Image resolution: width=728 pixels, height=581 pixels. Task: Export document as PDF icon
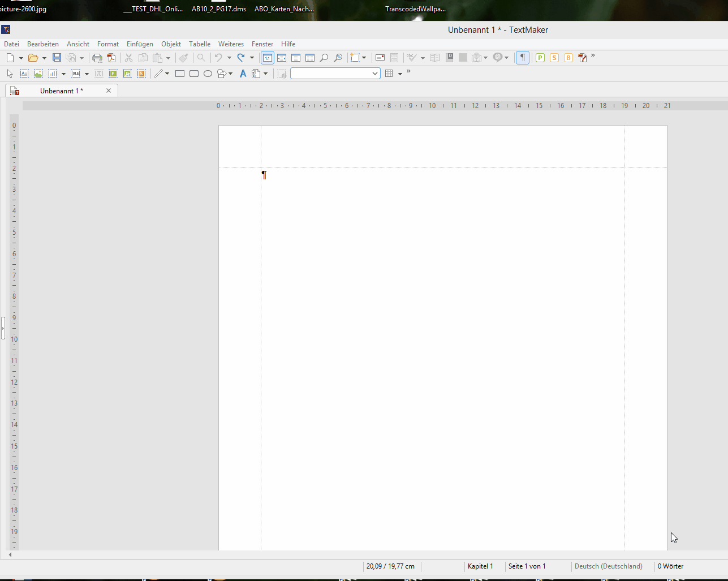111,58
